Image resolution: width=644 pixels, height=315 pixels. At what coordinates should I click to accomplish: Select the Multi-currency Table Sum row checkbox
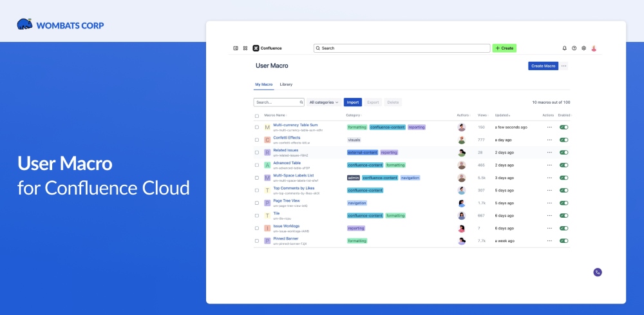pyautogui.click(x=257, y=128)
